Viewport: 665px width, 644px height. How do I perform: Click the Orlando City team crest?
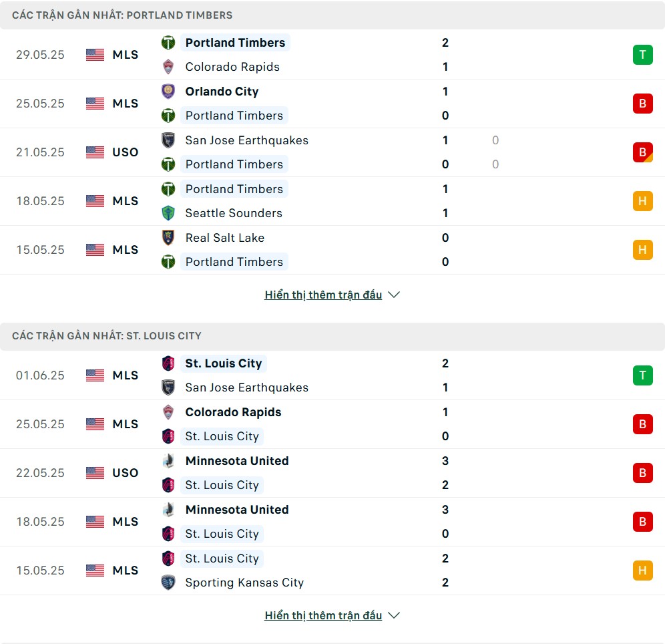(168, 92)
